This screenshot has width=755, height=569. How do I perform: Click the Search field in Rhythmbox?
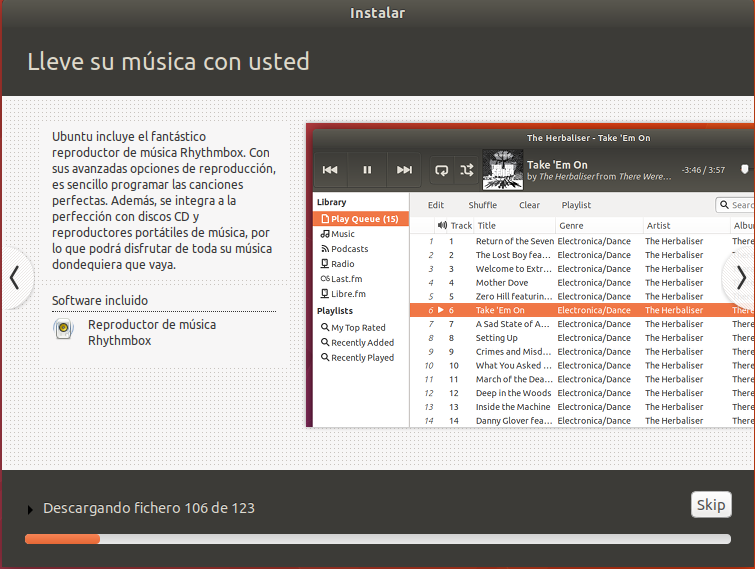pos(735,205)
